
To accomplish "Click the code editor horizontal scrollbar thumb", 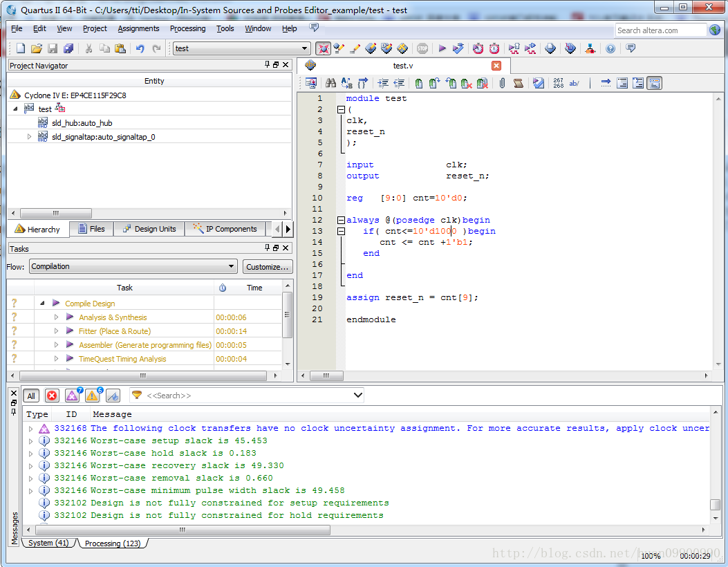I will tap(326, 375).
